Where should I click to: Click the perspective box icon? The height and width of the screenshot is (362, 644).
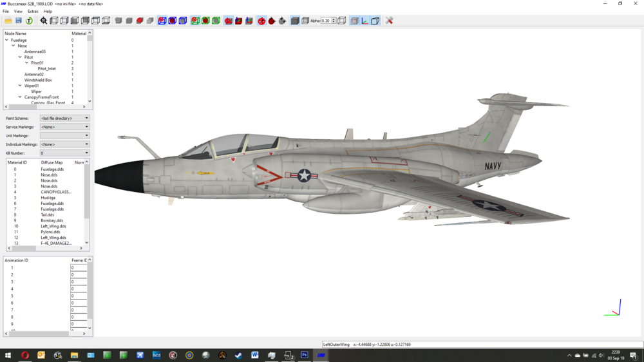(375, 21)
